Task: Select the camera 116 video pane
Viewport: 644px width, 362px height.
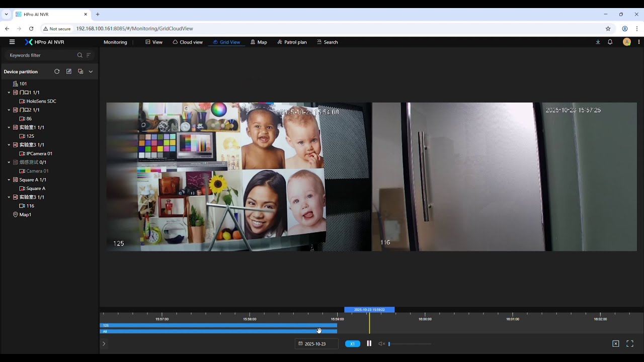Action: [x=505, y=177]
